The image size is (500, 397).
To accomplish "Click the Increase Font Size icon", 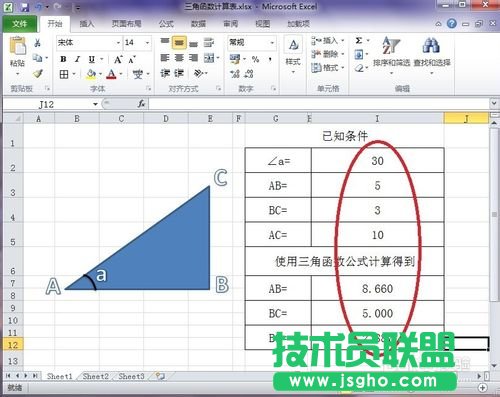I will pyautogui.click(x=118, y=60).
